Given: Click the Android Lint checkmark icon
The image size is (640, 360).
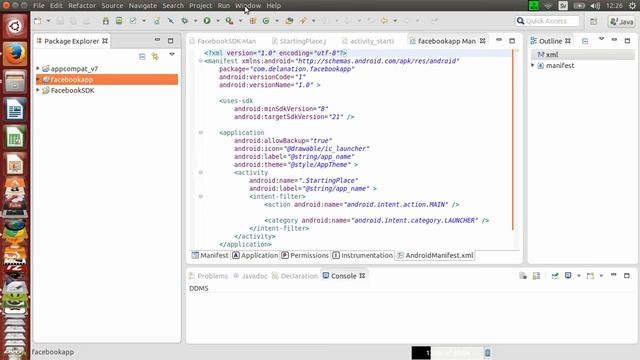Looking at the screenshot, I should [x=133, y=21].
